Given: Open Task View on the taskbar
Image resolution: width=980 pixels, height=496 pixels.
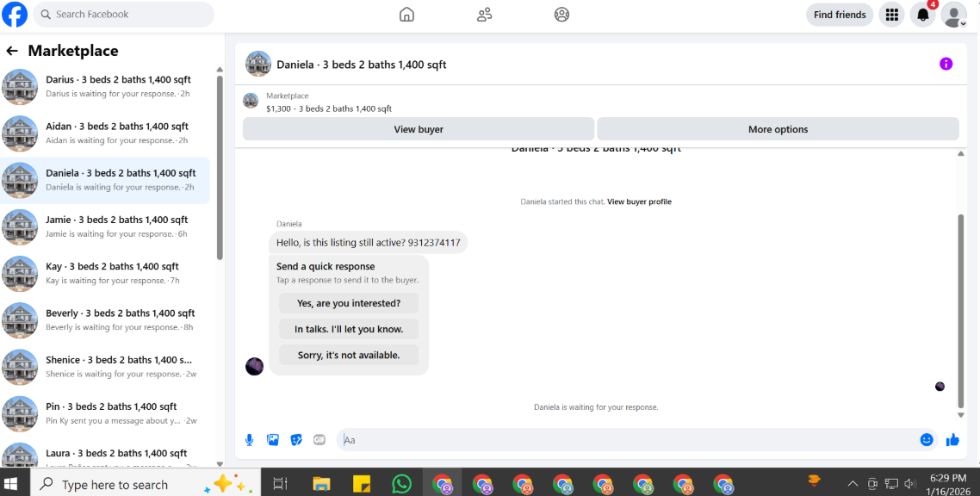Looking at the screenshot, I should (x=281, y=483).
